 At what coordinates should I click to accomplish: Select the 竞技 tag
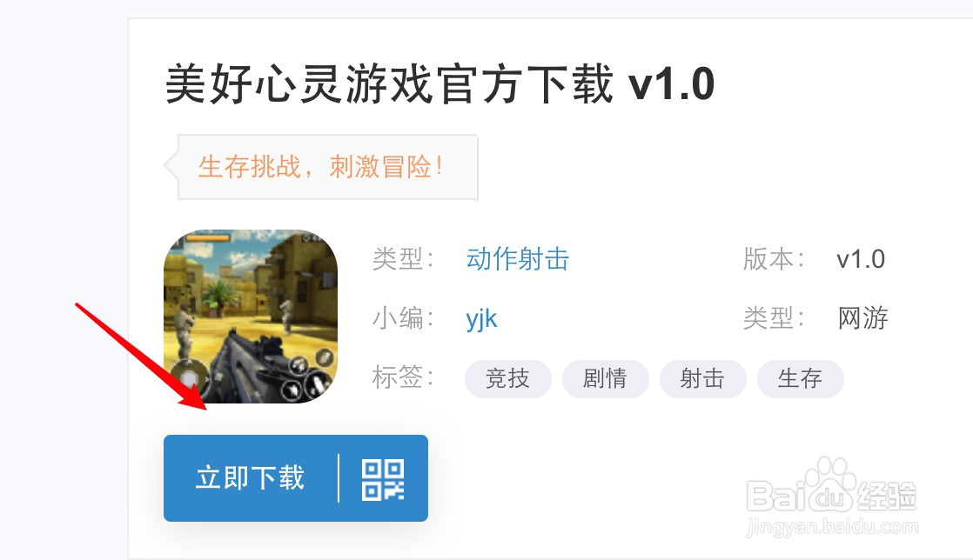pos(507,378)
